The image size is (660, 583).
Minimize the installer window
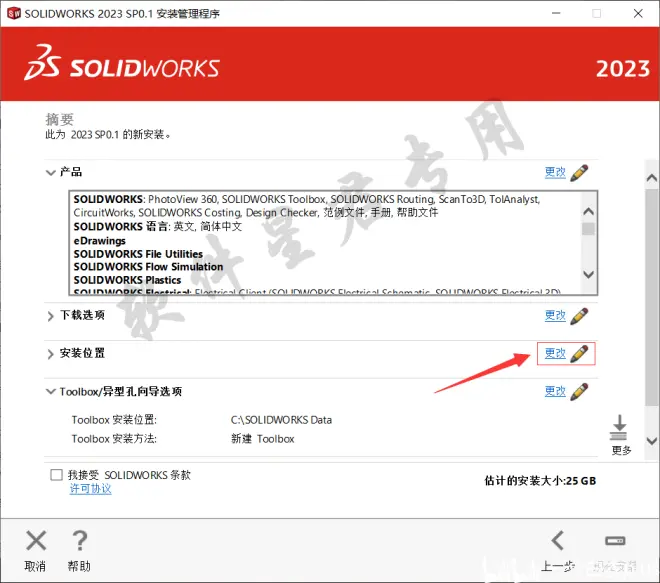556,13
